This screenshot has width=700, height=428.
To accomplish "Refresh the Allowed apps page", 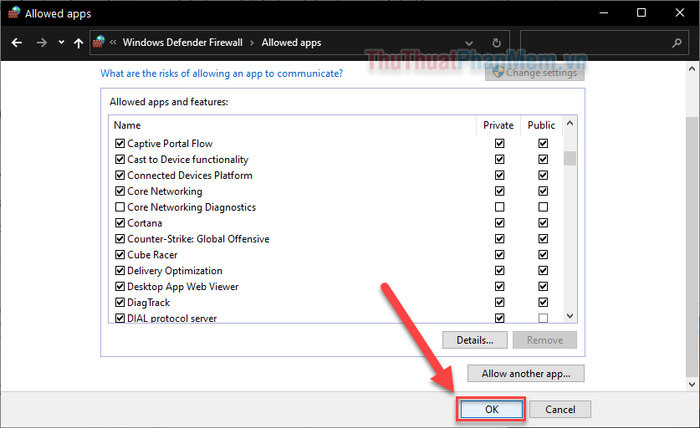I will (x=496, y=43).
